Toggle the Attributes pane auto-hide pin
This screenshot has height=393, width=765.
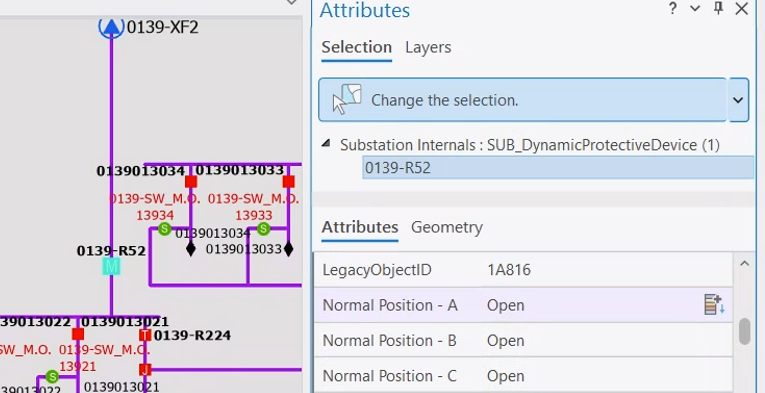[x=718, y=8]
